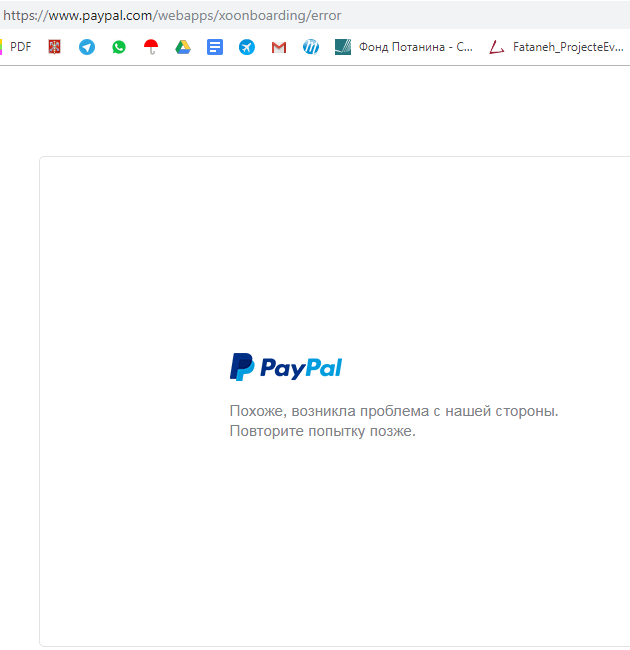Open the Google Docs bookmark

point(215,47)
